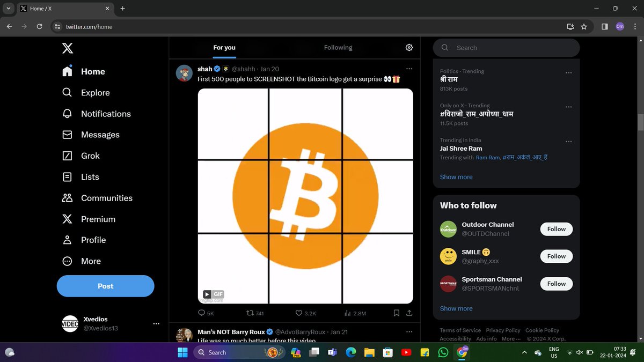The height and width of the screenshot is (362, 644).
Task: Open Premium in the sidebar
Action: (x=89, y=219)
